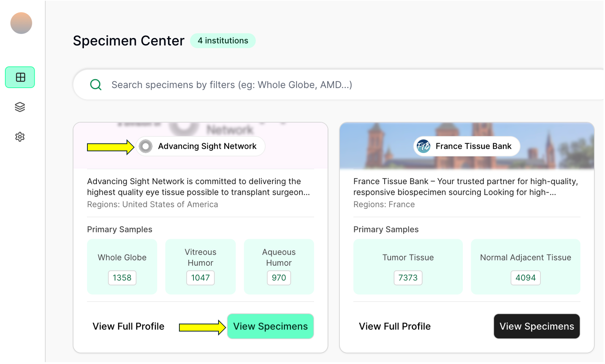Open the stacked layers icon in the sidebar
This screenshot has width=605, height=364.
coord(20,107)
